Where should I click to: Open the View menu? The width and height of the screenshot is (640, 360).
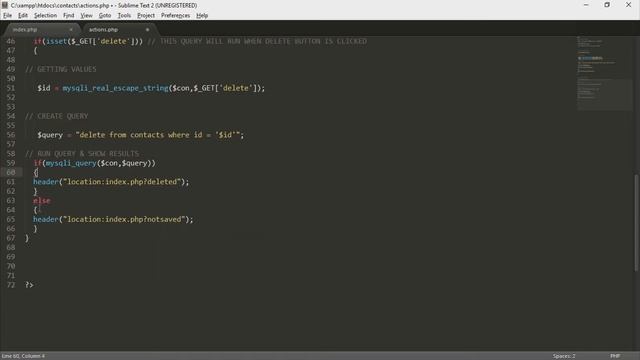(86, 16)
